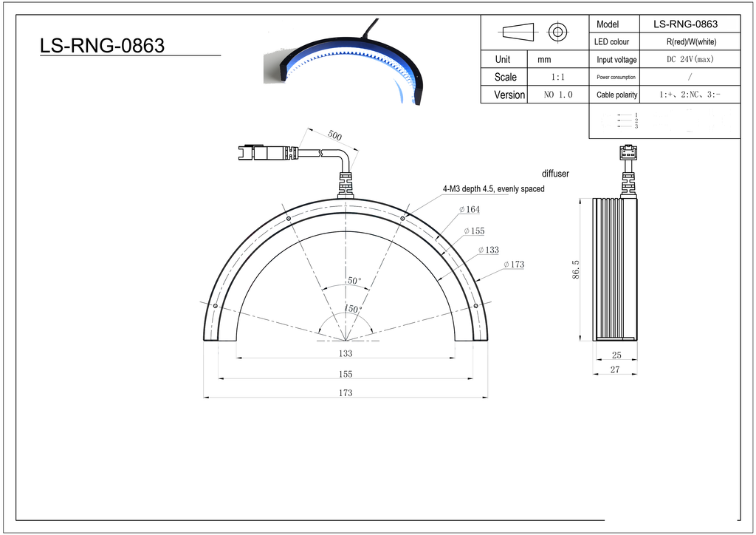Viewport: 756px width, 535px height.
Task: Select the 'mm' unit value
Action: coord(544,60)
